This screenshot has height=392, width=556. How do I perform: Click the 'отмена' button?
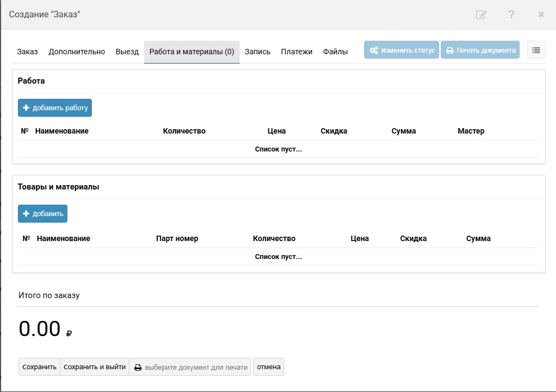coord(268,367)
